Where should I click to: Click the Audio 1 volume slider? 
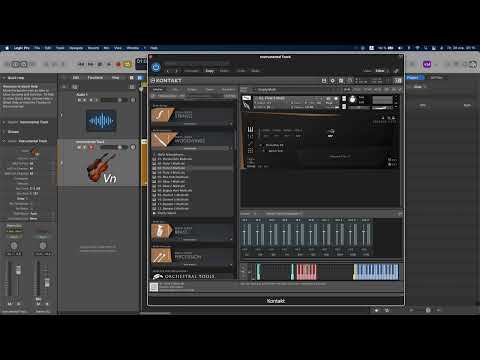tap(114, 100)
